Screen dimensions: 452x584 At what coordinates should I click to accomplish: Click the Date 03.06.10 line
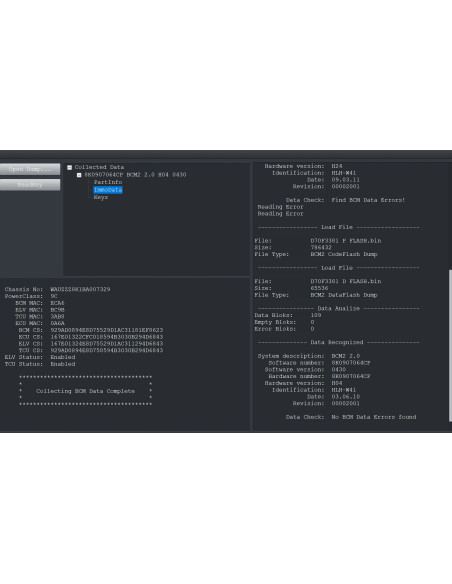click(x=333, y=397)
